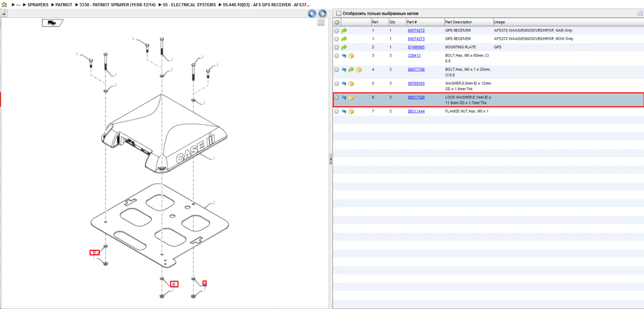Image resolution: width=644 pixels, height=309 pixels.
Task: Click the columns icon at the parts list's top right
Action: pyautogui.click(x=640, y=14)
